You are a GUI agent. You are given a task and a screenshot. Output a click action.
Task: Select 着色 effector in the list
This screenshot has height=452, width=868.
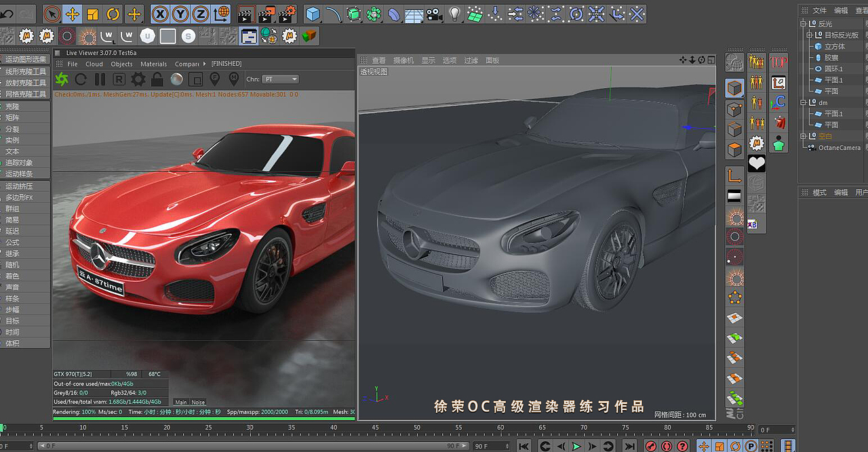[13, 276]
